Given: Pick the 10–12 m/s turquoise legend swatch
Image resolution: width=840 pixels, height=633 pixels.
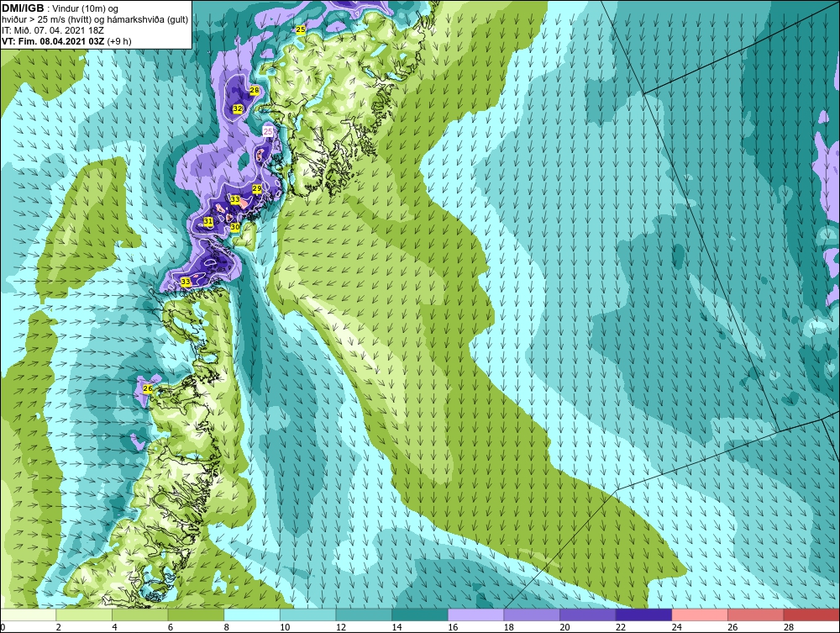Looking at the screenshot, I should tap(308, 615).
